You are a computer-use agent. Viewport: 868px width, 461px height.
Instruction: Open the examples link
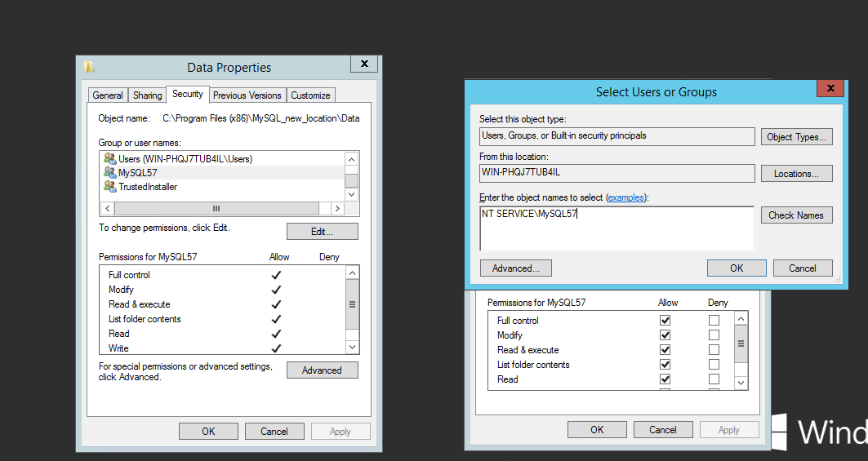pos(625,197)
